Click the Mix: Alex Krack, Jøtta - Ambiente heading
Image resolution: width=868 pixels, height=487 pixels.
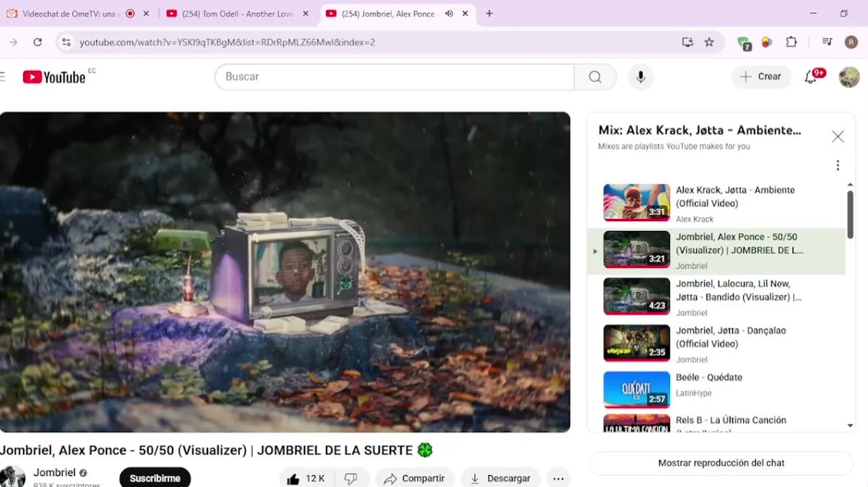(x=700, y=131)
